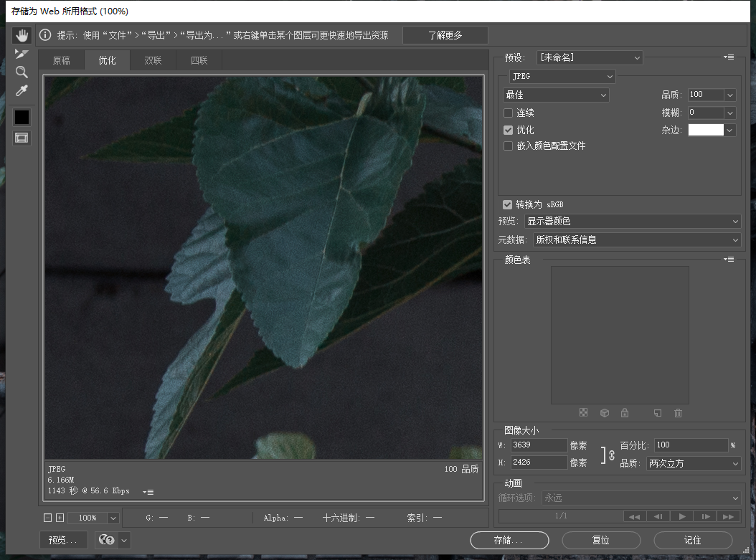Click the black eyedropper color swatch
This screenshot has height=560, width=756.
tap(22, 117)
